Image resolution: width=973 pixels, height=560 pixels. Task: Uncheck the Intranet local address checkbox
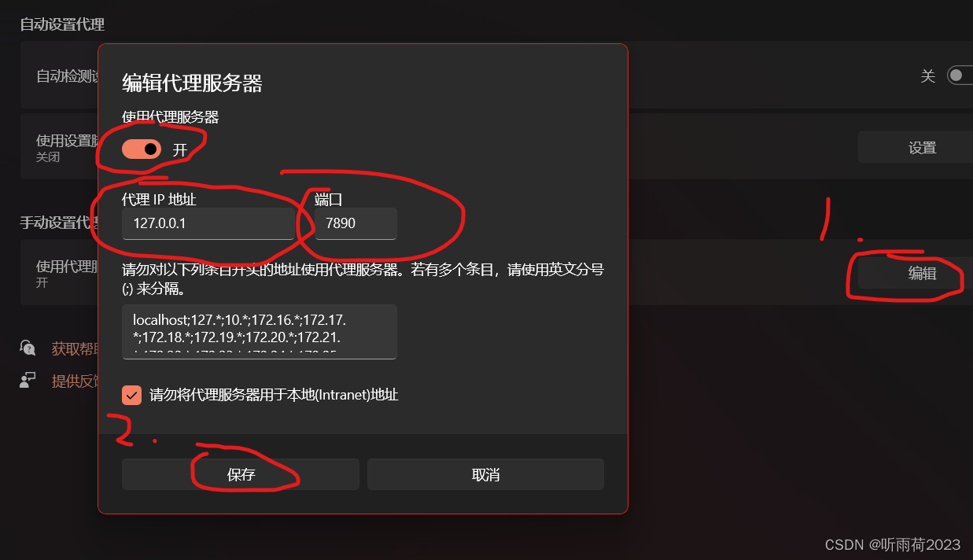coord(131,395)
